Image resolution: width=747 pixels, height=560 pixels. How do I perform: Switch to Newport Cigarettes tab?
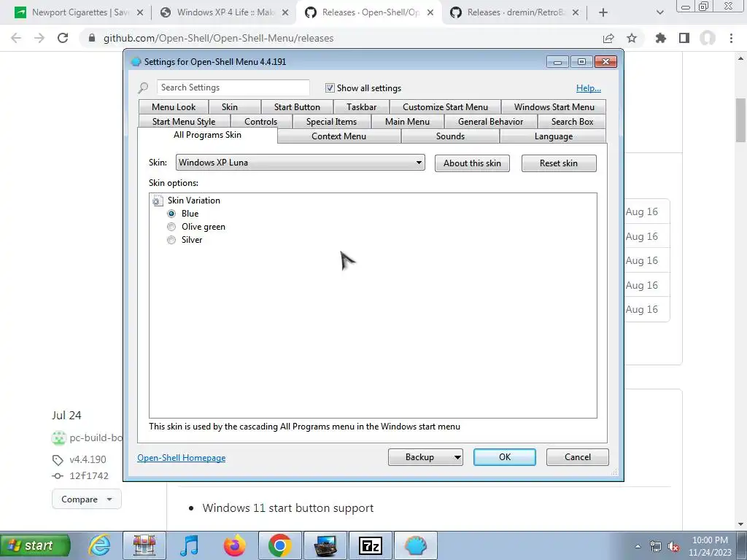79,12
